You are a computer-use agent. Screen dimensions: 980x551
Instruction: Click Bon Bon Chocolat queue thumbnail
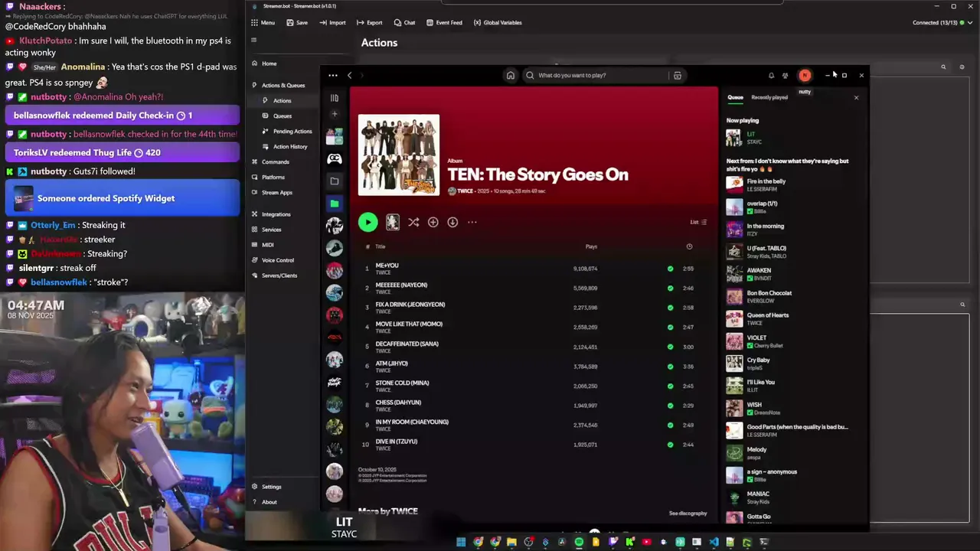coord(734,296)
